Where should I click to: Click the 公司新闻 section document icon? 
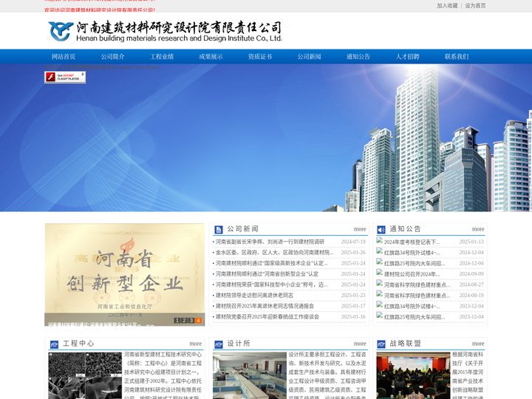(219, 230)
